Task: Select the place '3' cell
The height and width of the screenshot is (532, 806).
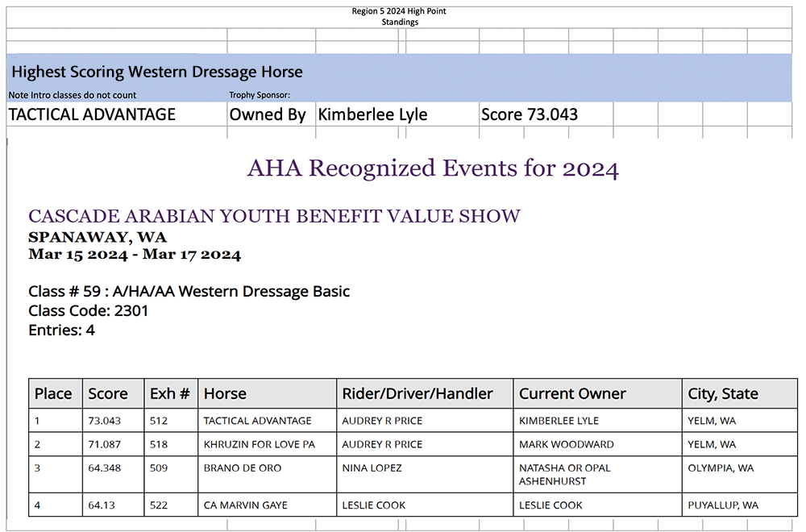Action: click(x=56, y=475)
